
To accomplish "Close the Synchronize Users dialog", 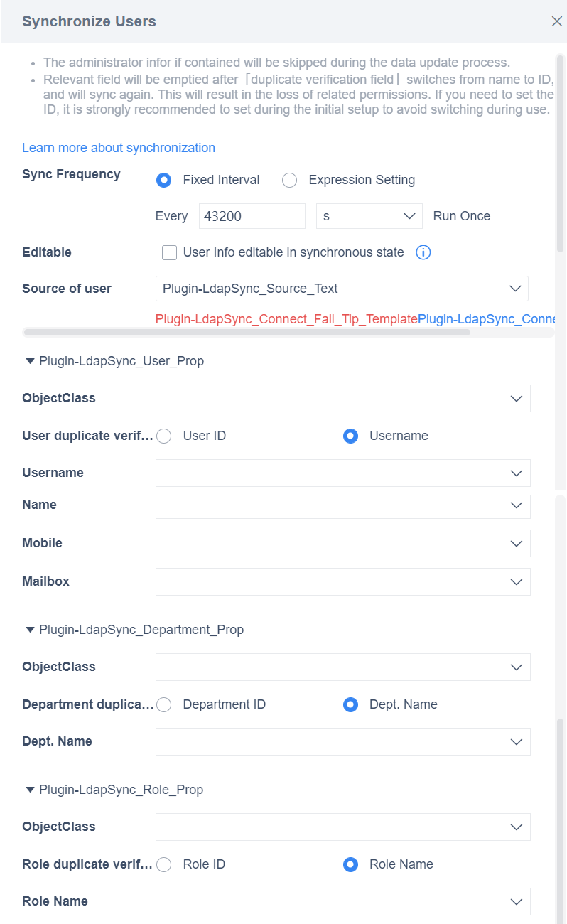I will click(557, 21).
